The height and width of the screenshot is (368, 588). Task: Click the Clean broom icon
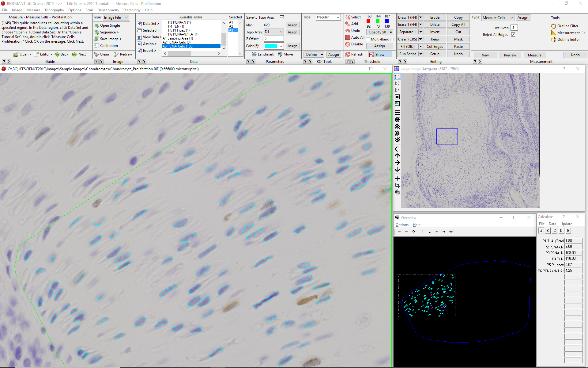(96, 54)
